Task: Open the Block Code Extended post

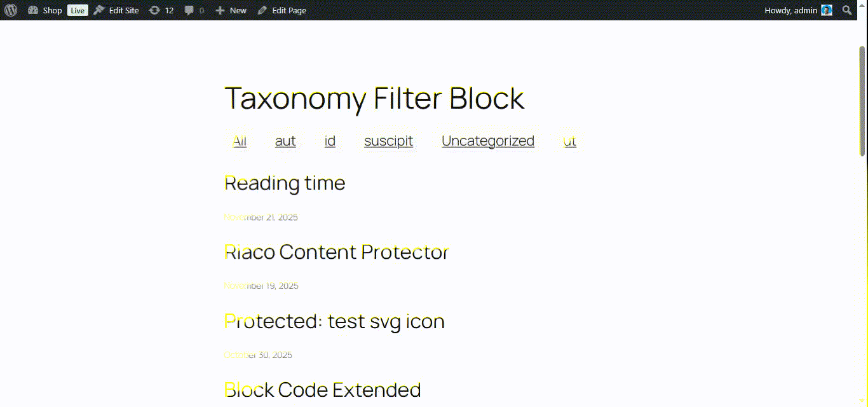Action: click(323, 389)
